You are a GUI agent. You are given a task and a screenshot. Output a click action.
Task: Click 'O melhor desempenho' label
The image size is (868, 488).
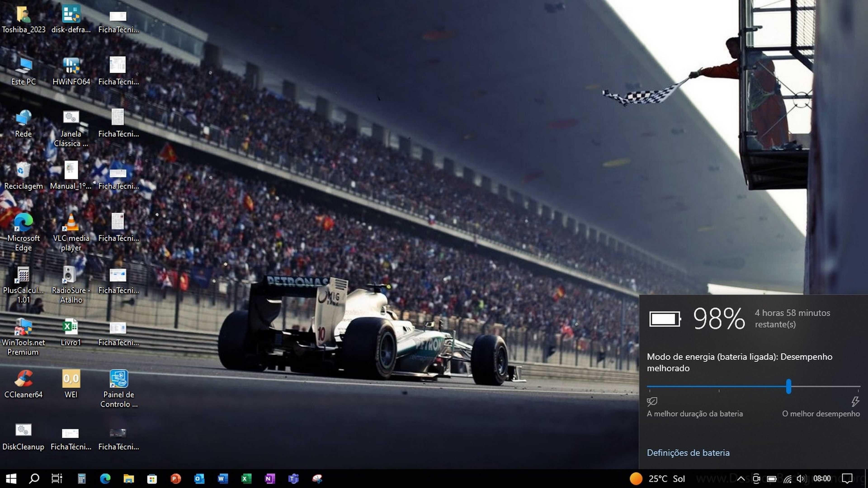821,413
